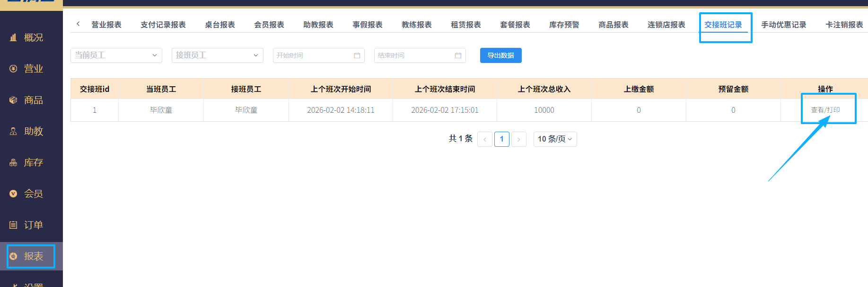
Task: Click the total income cell 10000
Action: click(x=544, y=110)
